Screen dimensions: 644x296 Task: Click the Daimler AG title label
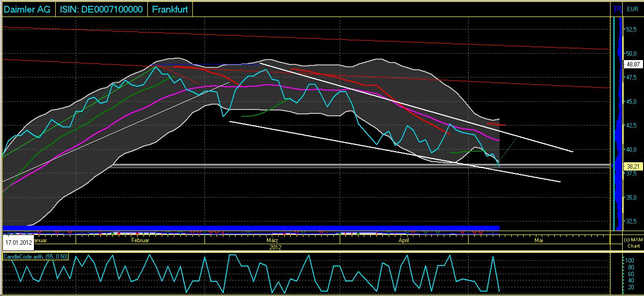pos(28,9)
